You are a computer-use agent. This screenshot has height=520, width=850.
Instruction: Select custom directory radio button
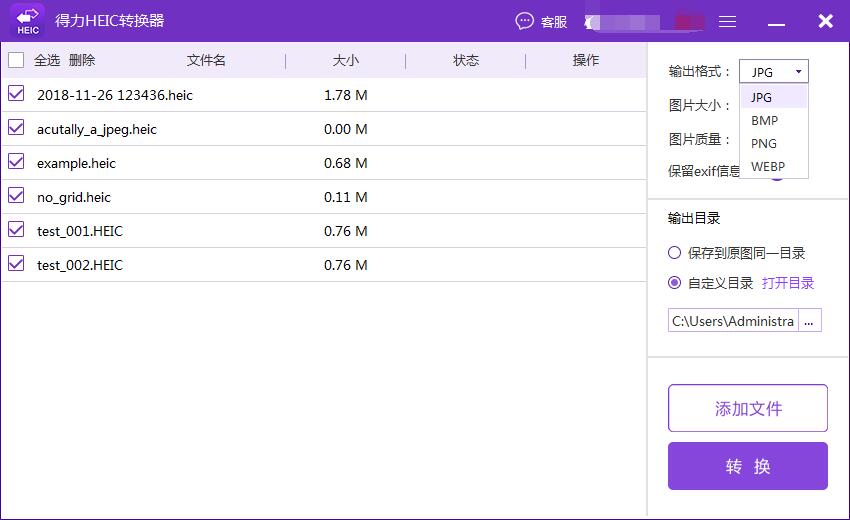675,283
